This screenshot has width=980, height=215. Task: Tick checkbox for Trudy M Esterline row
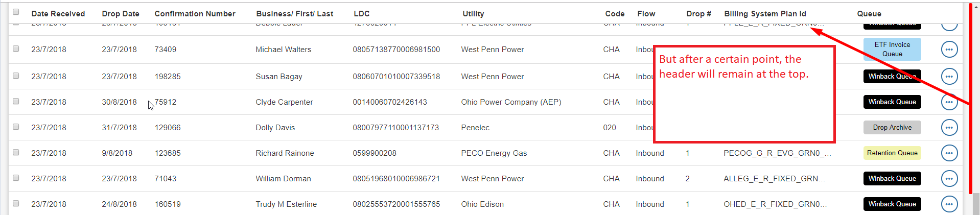[x=16, y=203]
